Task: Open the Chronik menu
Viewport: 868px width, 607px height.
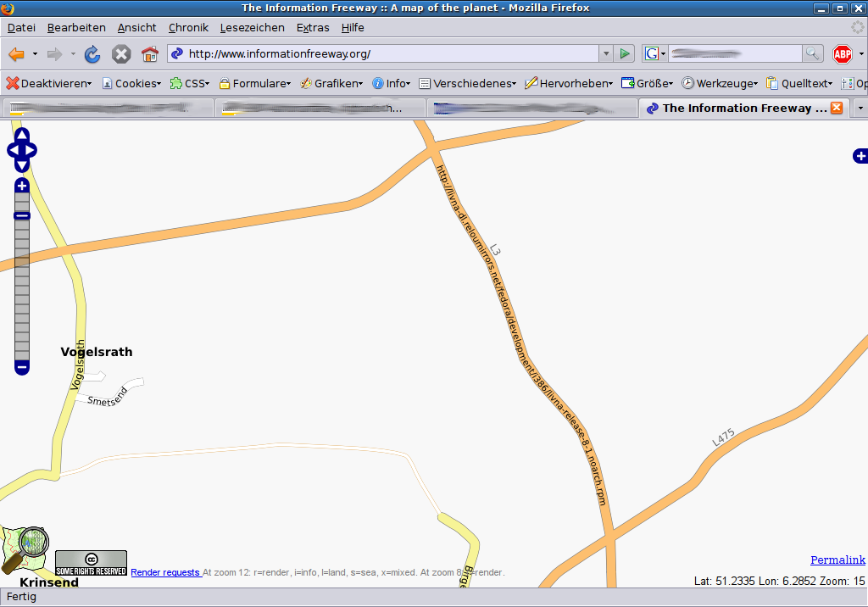Action: pos(188,28)
